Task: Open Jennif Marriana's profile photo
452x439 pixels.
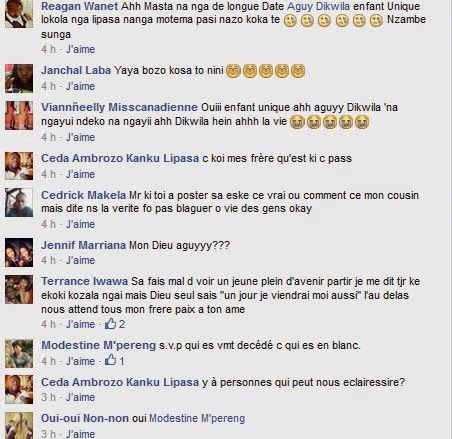Action: pos(19,253)
